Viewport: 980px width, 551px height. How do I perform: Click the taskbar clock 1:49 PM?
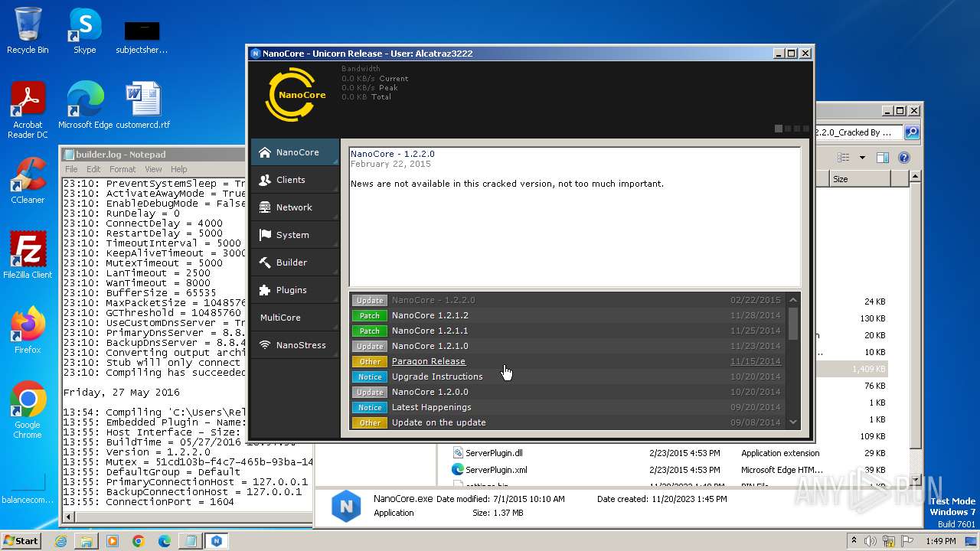click(941, 541)
